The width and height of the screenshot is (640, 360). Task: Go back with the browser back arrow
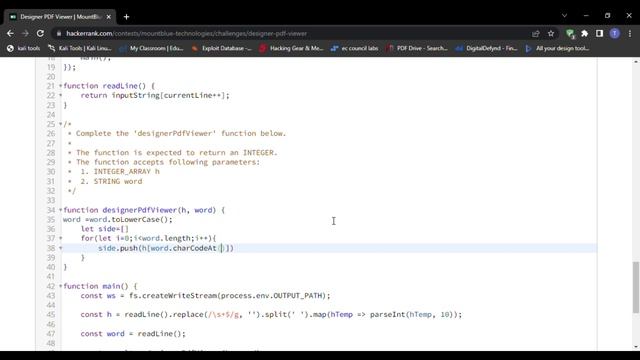(x=10, y=33)
